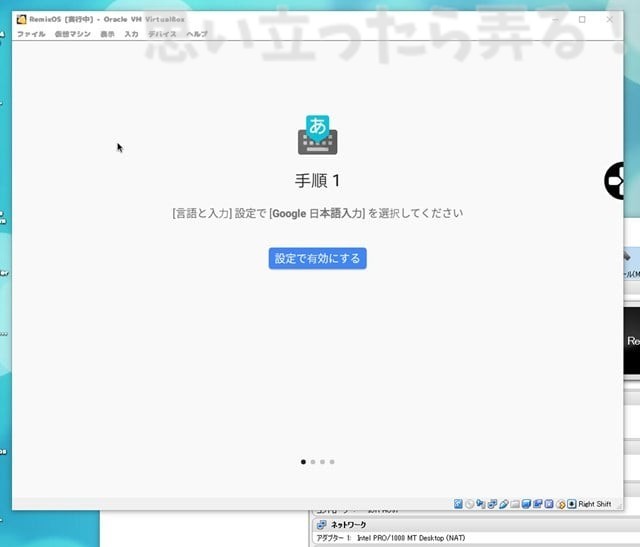Open the 入力 menu

pyautogui.click(x=131, y=34)
